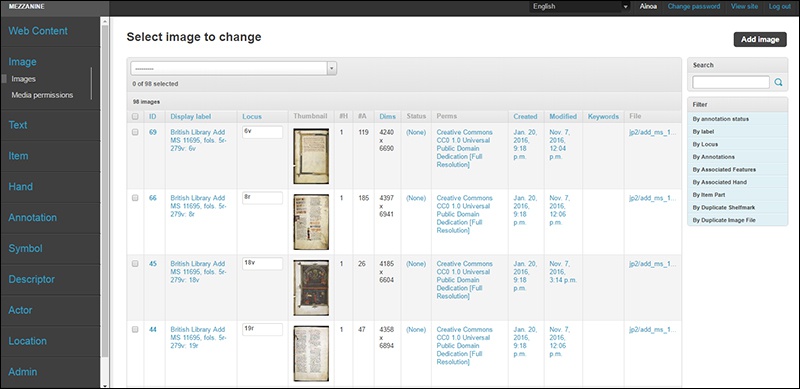Toggle the select-all checkbox in the table header
Image resolution: width=800 pixels, height=389 pixels.
click(x=135, y=116)
